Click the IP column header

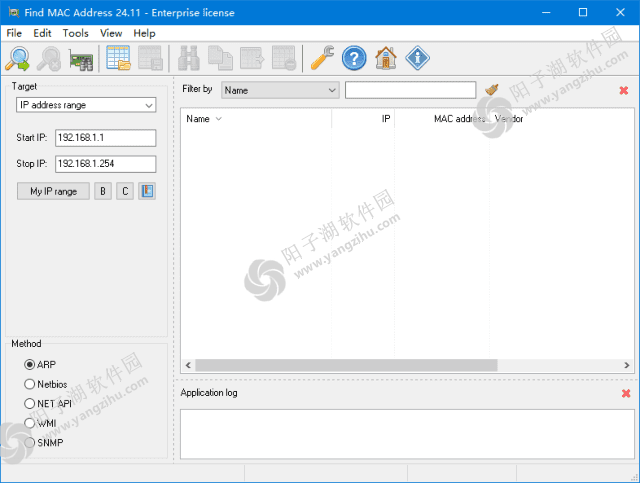pos(363,119)
